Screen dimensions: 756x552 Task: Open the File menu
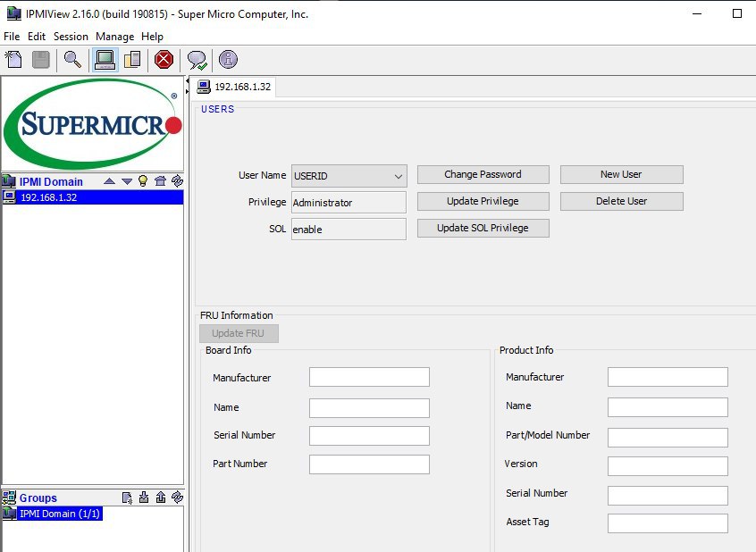coord(12,37)
